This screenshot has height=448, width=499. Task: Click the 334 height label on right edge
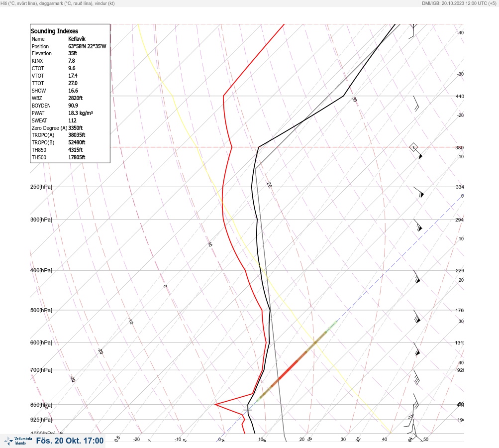point(460,187)
